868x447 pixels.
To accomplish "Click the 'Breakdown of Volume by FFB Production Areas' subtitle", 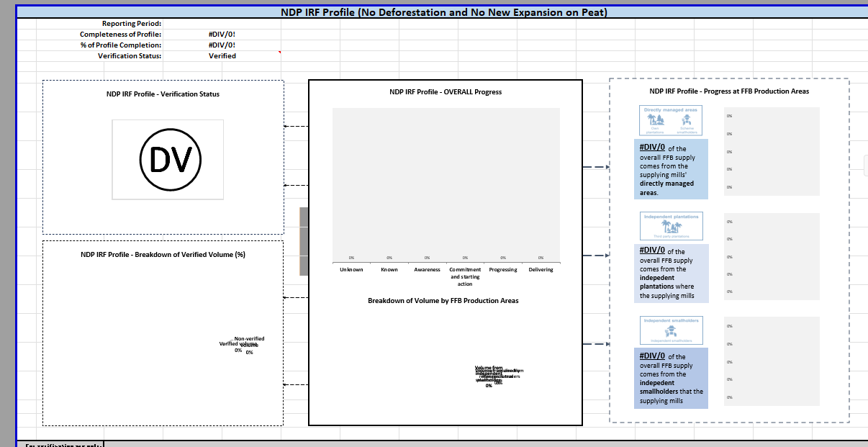I will pos(445,300).
